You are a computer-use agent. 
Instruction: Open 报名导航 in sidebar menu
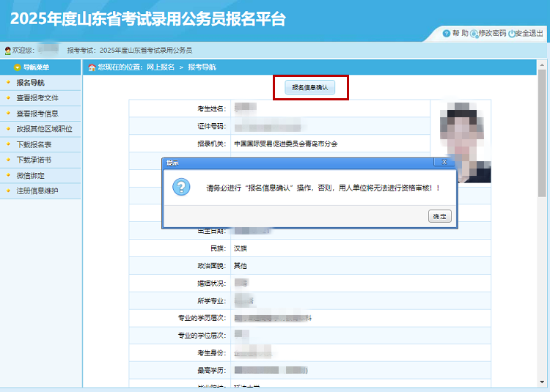tap(40, 83)
